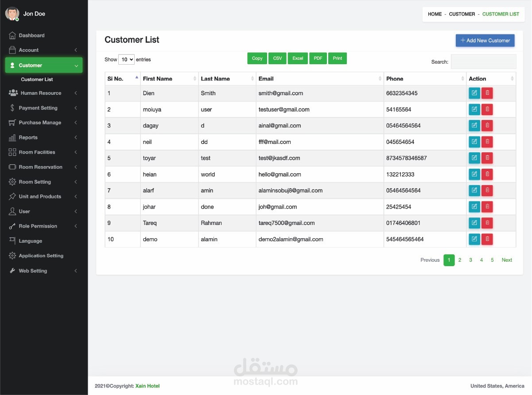Collapse the Customer menu chevron
The height and width of the screenshot is (395, 532).
click(x=76, y=66)
